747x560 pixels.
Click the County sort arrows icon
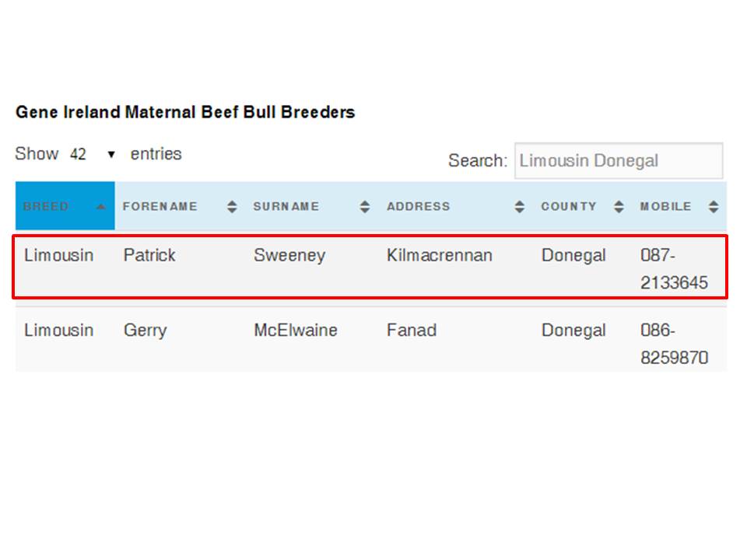coord(619,207)
